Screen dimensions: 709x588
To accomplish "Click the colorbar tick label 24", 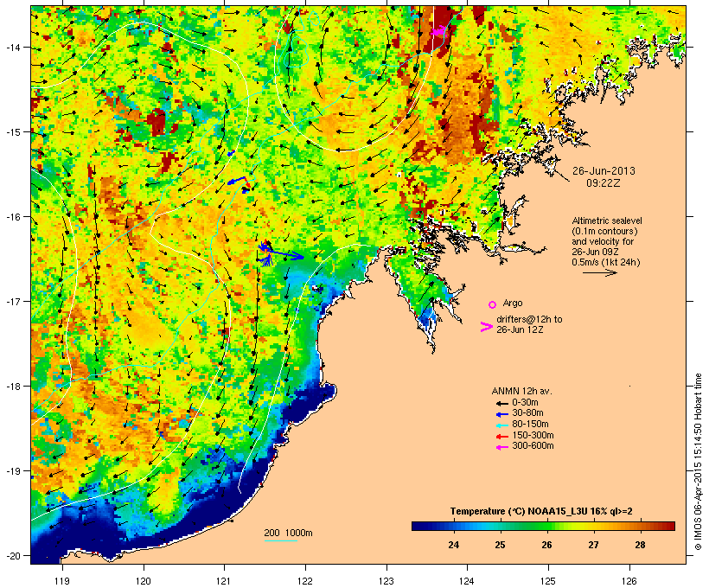I will click(x=454, y=545).
